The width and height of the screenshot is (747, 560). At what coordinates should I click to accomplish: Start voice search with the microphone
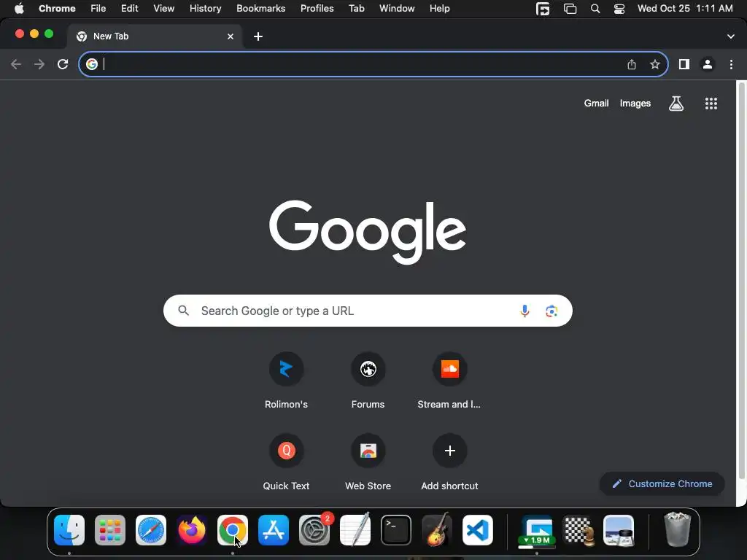click(525, 311)
